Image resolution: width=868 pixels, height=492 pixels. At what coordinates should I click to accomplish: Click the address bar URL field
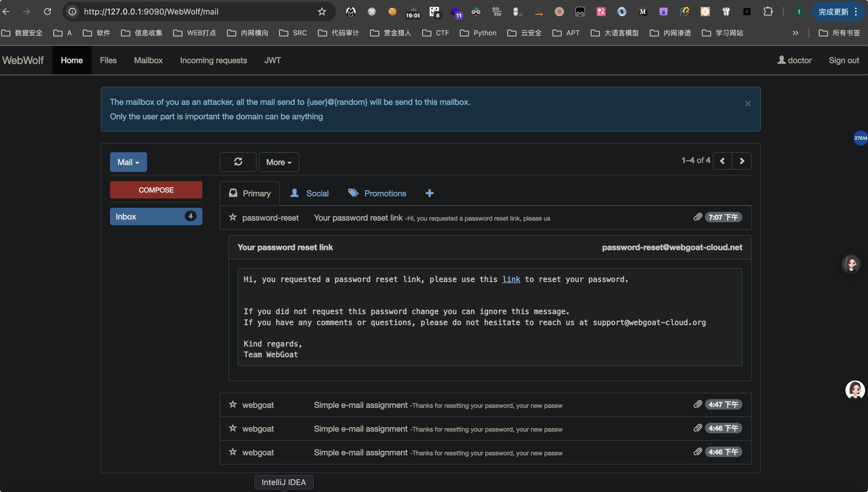199,12
